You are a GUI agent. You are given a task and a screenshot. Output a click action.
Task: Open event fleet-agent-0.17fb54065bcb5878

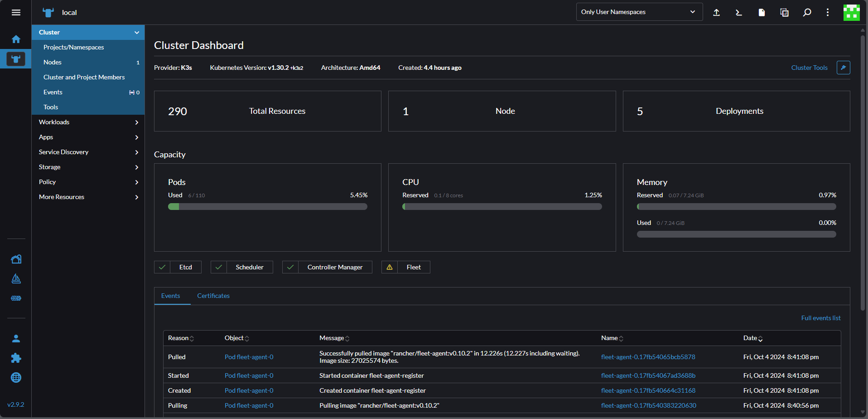click(648, 357)
